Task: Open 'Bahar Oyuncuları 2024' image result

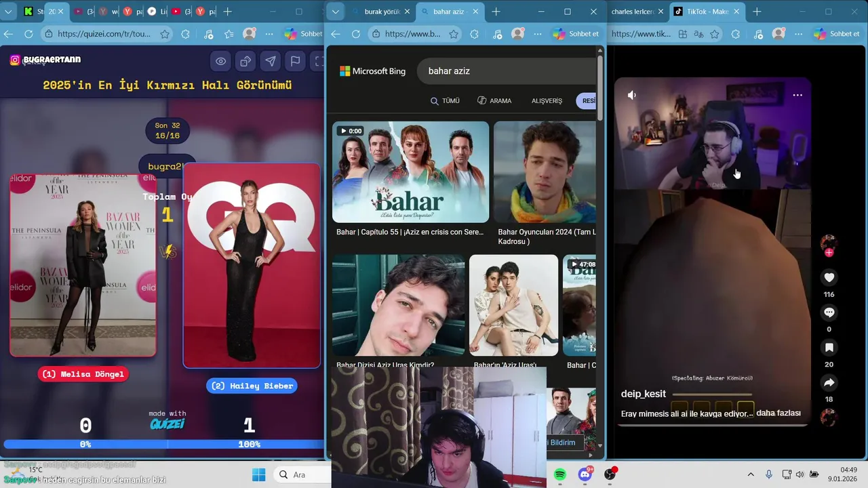Action: pos(545,172)
